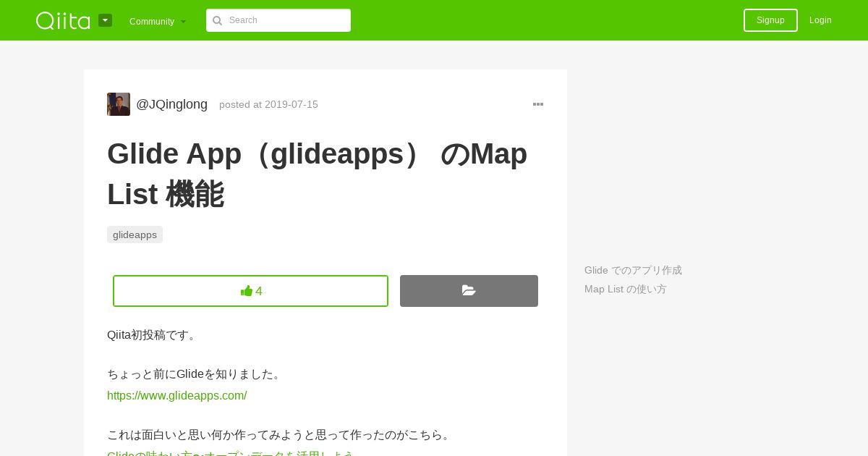
Task: Visit @JQinglong author profile link
Action: pyautogui.click(x=171, y=104)
